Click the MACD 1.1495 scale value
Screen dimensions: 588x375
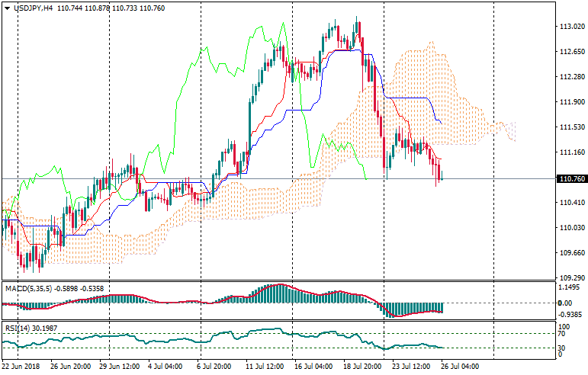570,287
